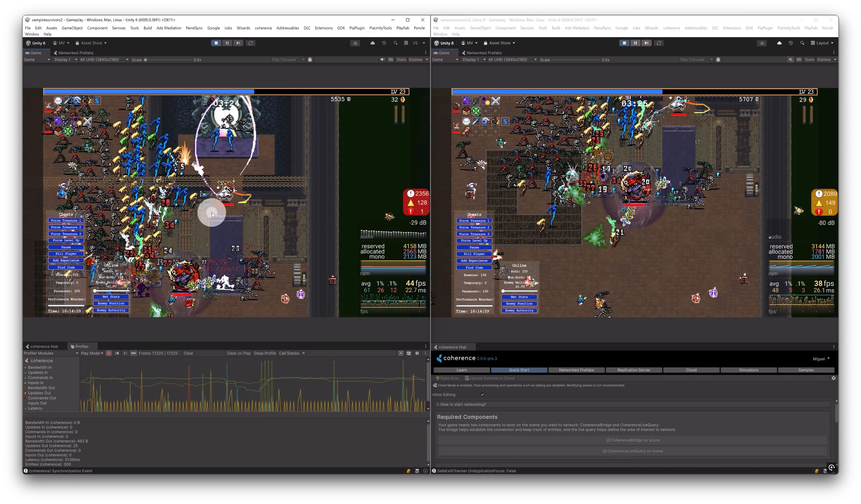Switch to Replication Server tab
This screenshot has height=504, width=861.
[634, 370]
